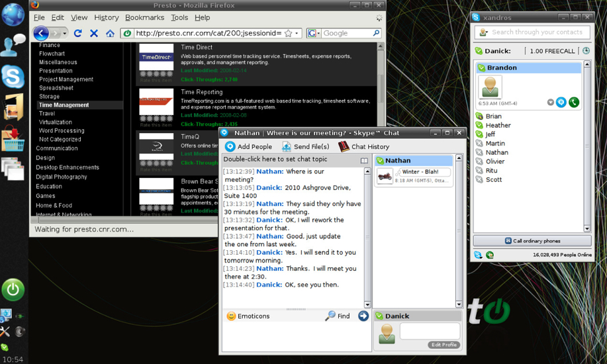This screenshot has height=364, width=607.
Task: Reload the page in Firefox
Action: (78, 33)
